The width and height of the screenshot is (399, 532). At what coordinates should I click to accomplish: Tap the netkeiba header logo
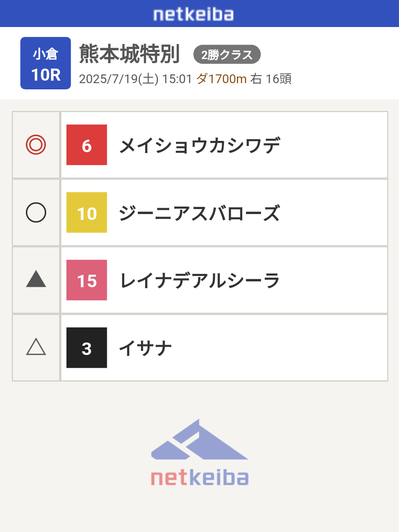(x=193, y=14)
